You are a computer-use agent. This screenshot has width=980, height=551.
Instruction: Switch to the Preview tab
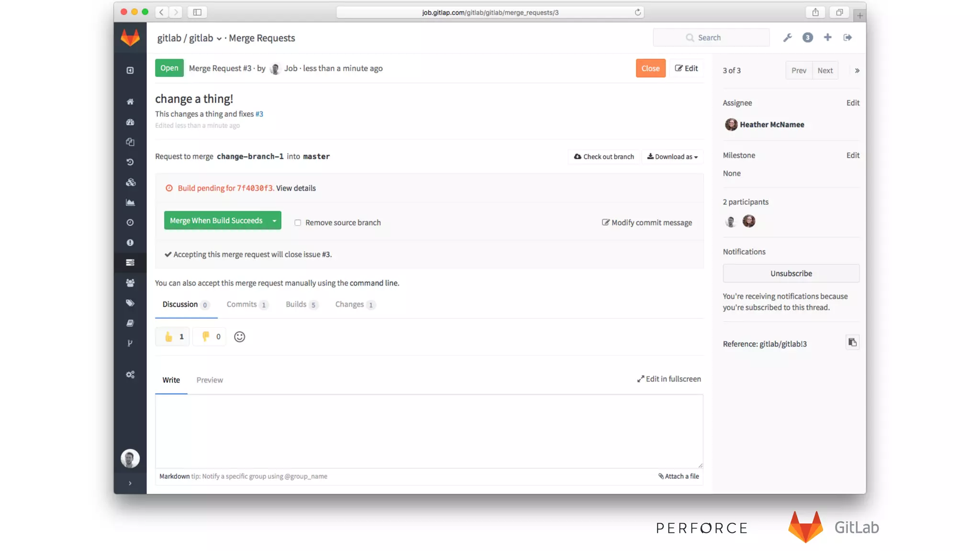click(x=210, y=380)
